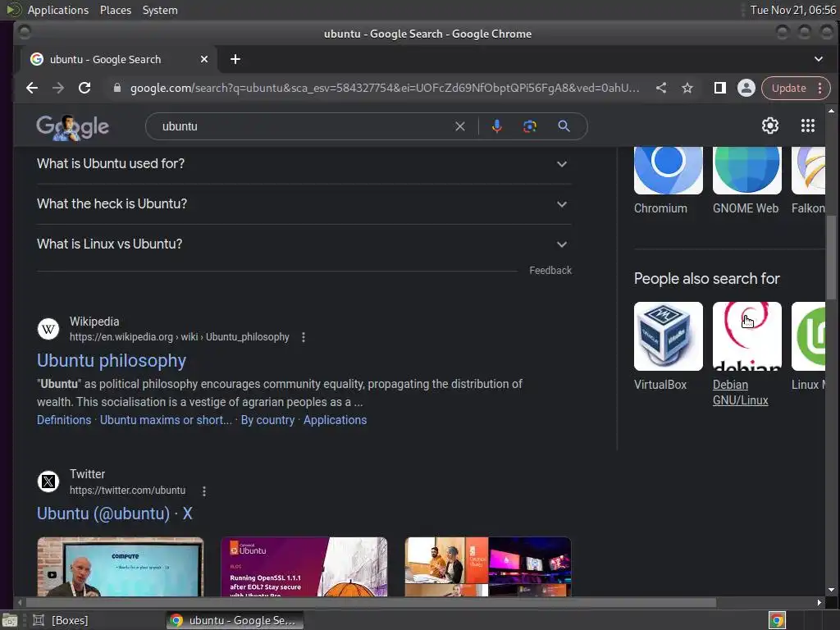
Task: Open the event photos tweet thumbnail
Action: (487, 567)
